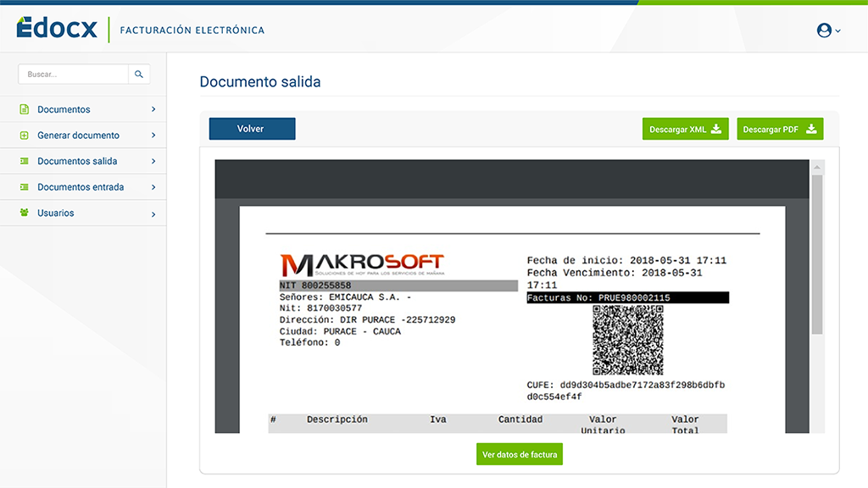Screen dimensions: 868x488
Task: Expand the Usuarios chevron
Action: point(153,213)
